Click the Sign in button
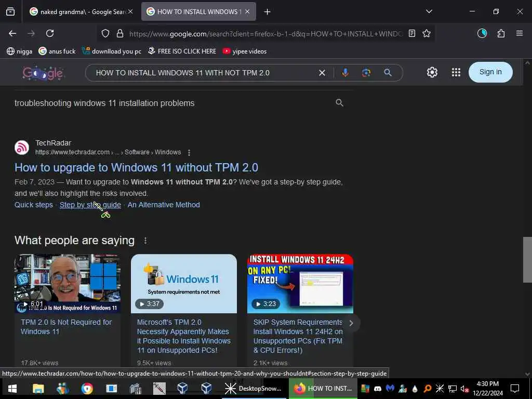This screenshot has width=532, height=399. coord(490,72)
